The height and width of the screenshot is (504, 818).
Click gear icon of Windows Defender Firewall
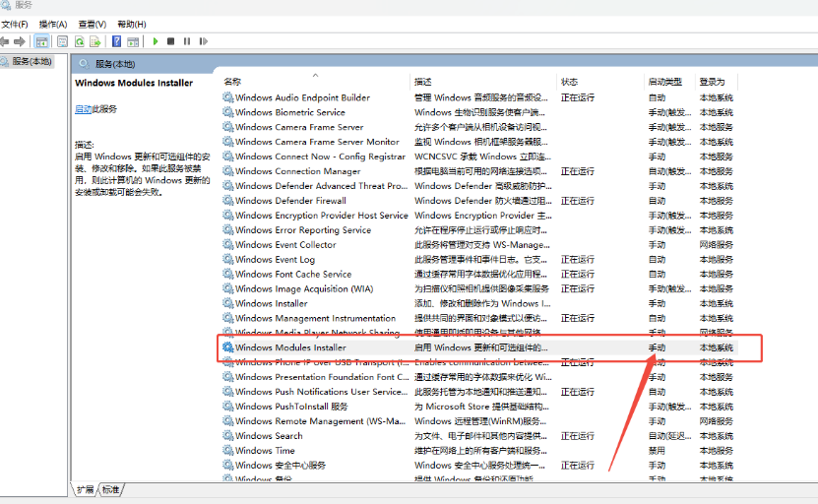[228, 201]
